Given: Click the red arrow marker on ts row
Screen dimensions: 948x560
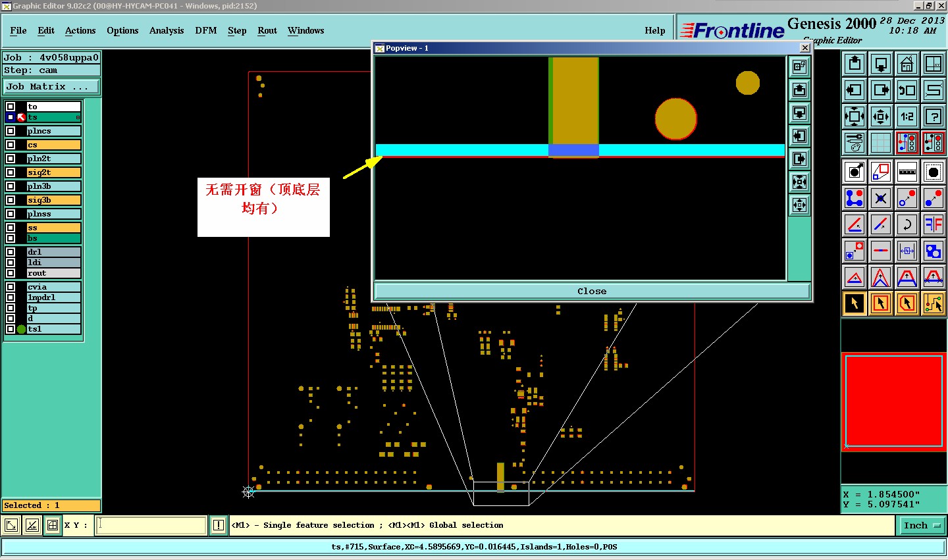Looking at the screenshot, I should coord(21,117).
